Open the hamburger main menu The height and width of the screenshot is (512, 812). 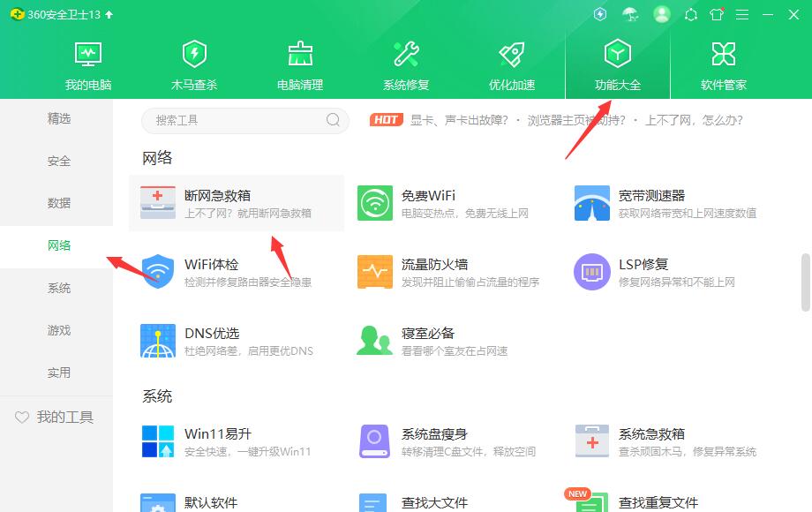(x=742, y=14)
